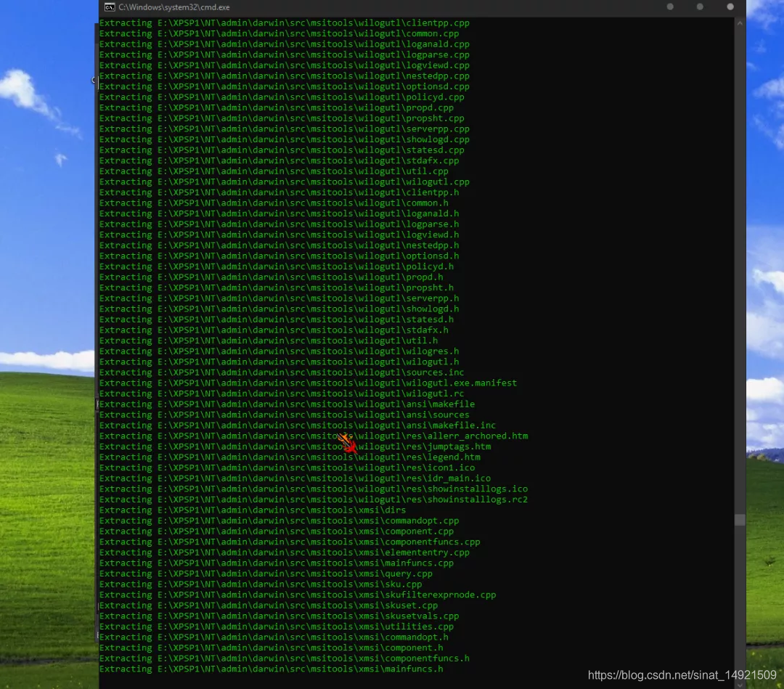Image resolution: width=784 pixels, height=689 pixels.
Task: Click the line ending in wilogutl\loganald.h
Action: point(279,213)
